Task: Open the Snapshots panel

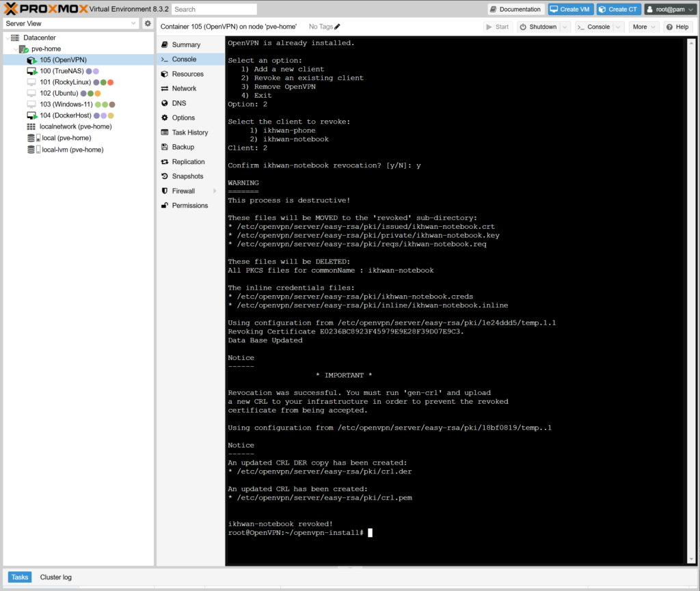Action: coord(187,176)
